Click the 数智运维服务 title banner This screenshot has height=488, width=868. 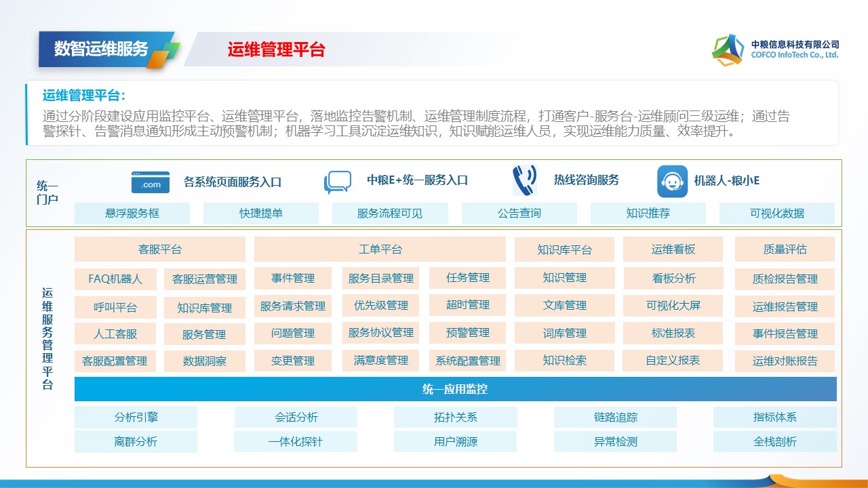click(102, 49)
